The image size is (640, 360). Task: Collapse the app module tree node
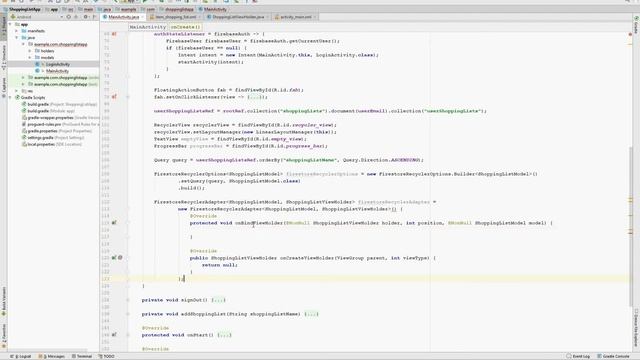[x=11, y=24]
